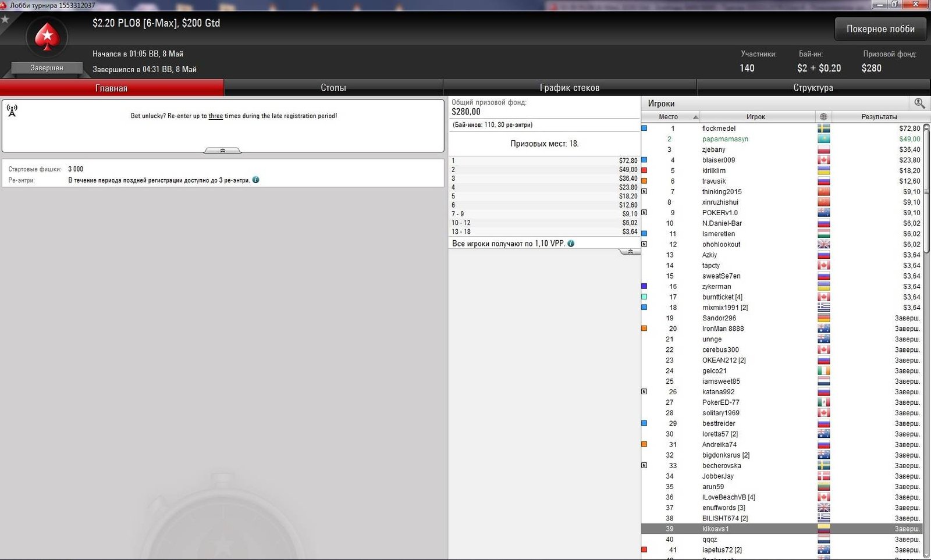Image resolution: width=931 pixels, height=560 pixels.
Task: Click the note icon beside thinking2015
Action: [644, 191]
